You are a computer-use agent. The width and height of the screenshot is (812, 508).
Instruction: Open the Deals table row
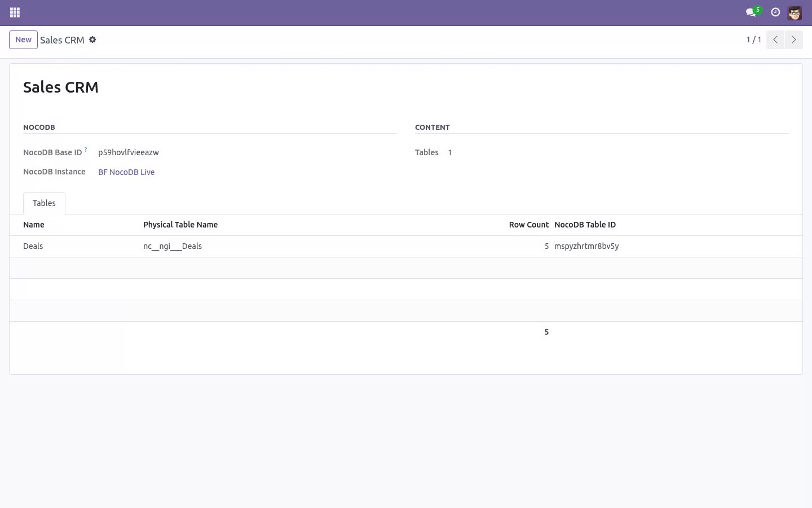coord(406,246)
